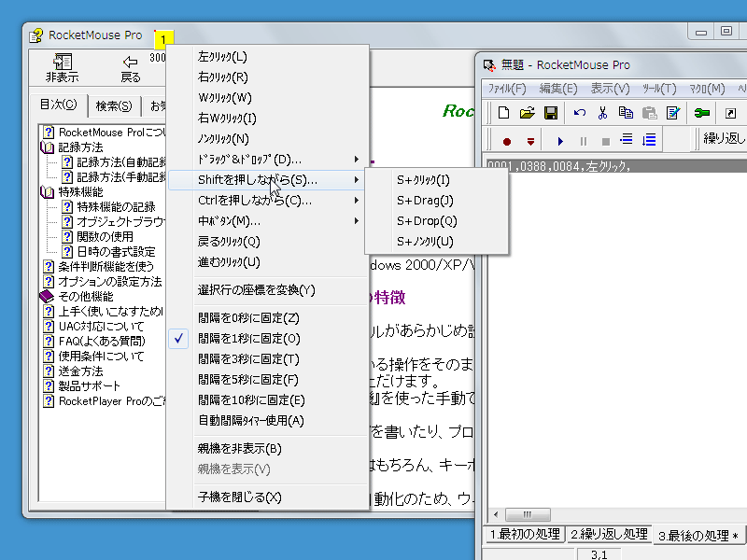Toggle 間隔を3秒に固定(T) option
The width and height of the screenshot is (747, 560).
[268, 359]
